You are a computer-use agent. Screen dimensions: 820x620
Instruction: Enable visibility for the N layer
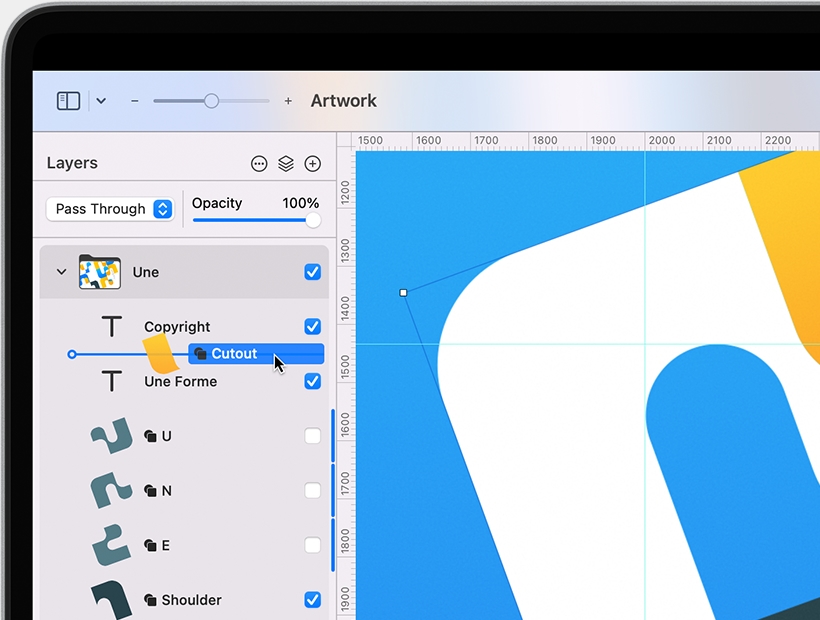[x=312, y=490]
